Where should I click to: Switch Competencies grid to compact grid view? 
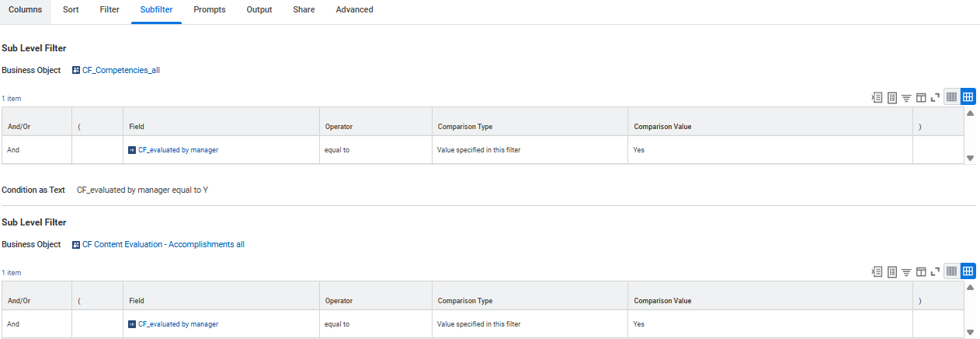(951, 97)
